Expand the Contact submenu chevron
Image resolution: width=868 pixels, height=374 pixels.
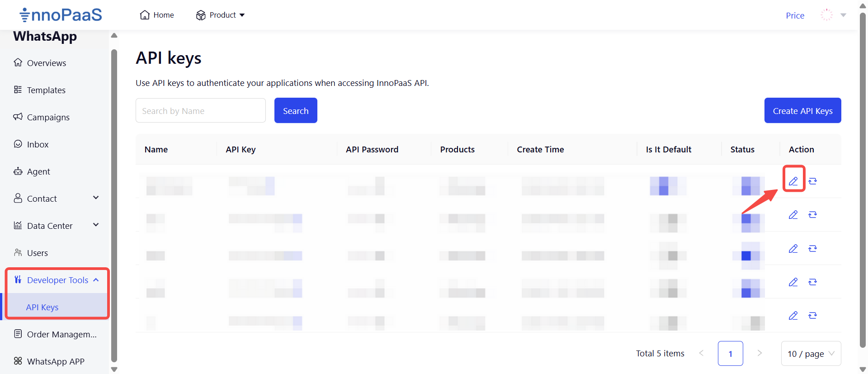click(96, 198)
